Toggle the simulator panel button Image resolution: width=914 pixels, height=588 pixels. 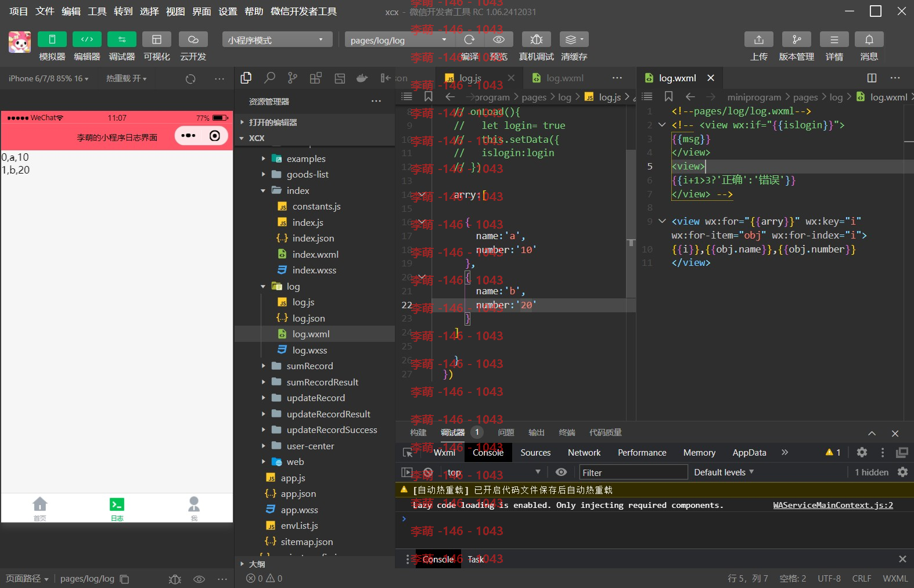(52, 39)
